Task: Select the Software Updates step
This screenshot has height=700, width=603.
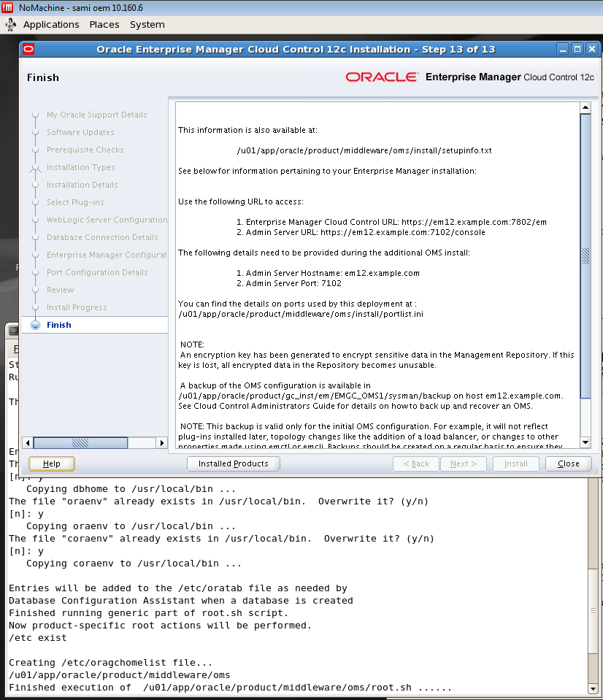Action: pyautogui.click(x=80, y=132)
